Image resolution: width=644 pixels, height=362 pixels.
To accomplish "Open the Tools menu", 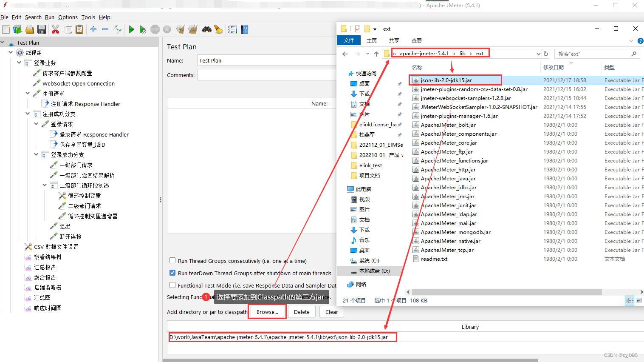I will tap(88, 17).
